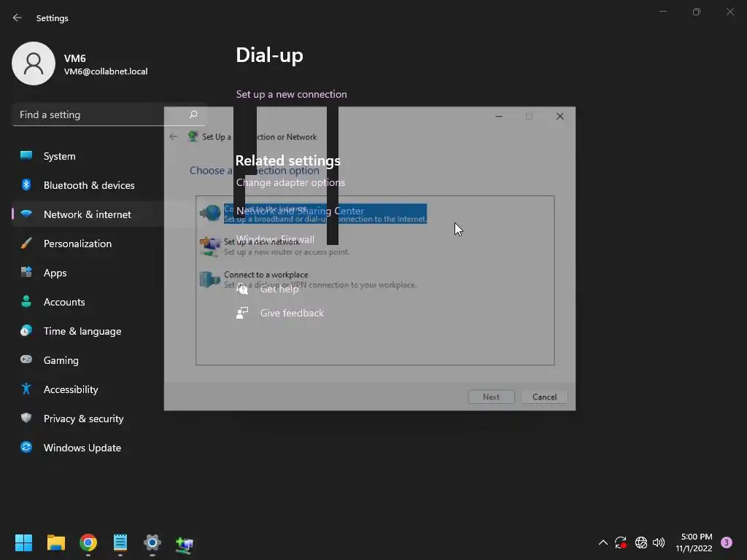Focus the Find a setting search box
The width and height of the screenshot is (747, 560).
point(109,114)
